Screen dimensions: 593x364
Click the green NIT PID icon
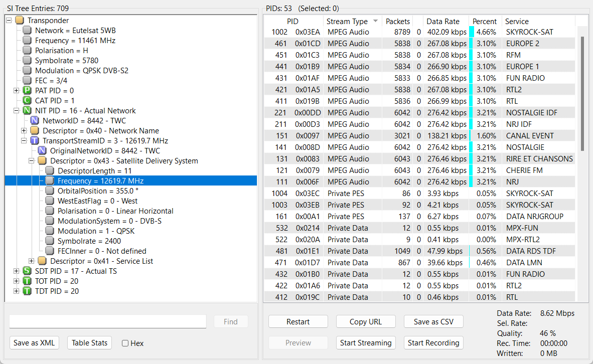(x=27, y=111)
